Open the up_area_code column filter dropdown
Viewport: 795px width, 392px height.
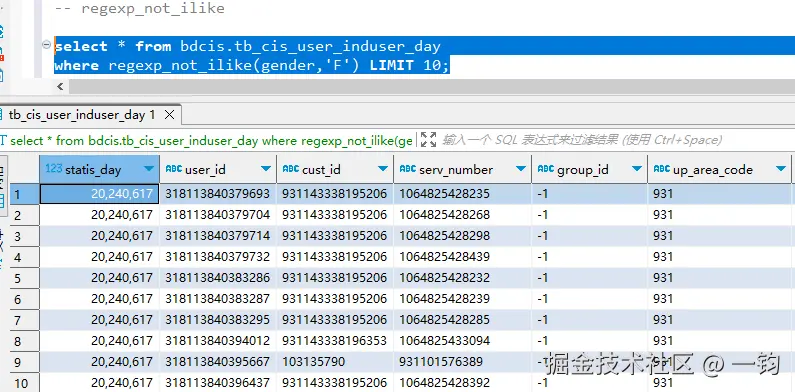781,169
